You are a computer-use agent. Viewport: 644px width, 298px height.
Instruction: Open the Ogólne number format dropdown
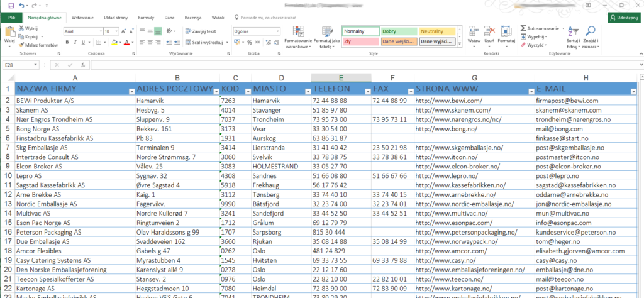click(278, 31)
